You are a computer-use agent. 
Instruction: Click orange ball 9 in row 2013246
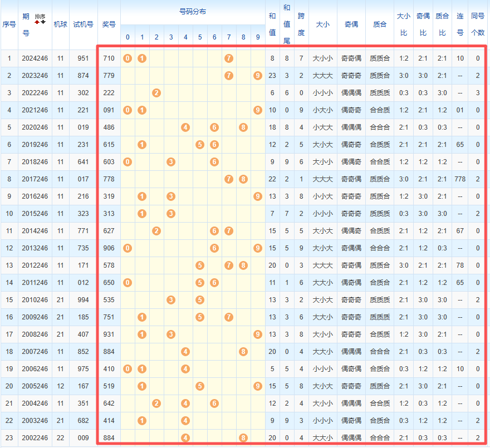click(x=257, y=248)
